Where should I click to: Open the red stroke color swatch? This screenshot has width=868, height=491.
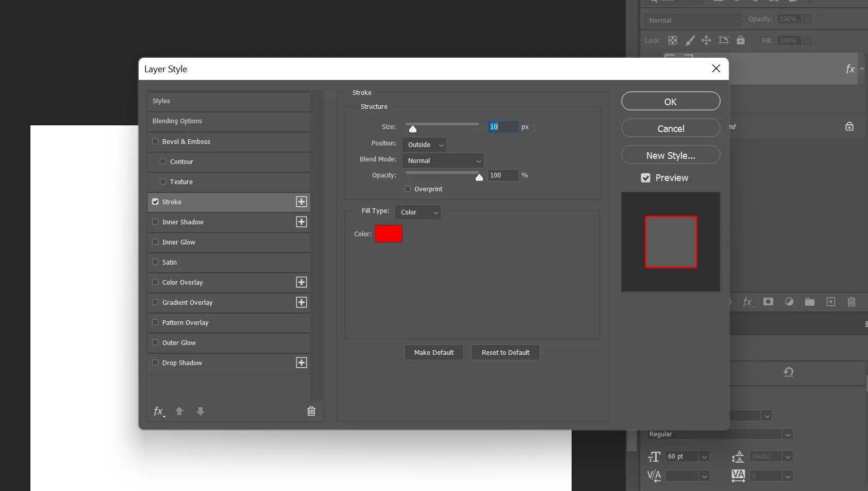tap(389, 234)
